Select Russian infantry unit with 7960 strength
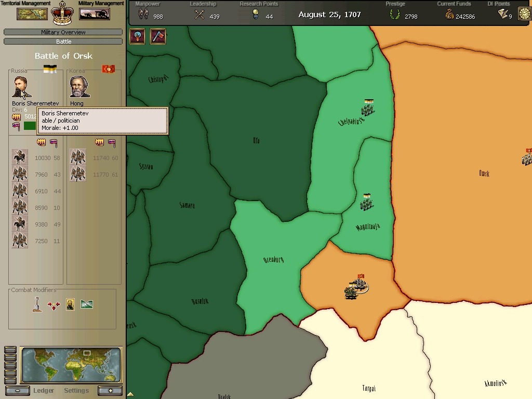532x399 pixels. pos(20,174)
